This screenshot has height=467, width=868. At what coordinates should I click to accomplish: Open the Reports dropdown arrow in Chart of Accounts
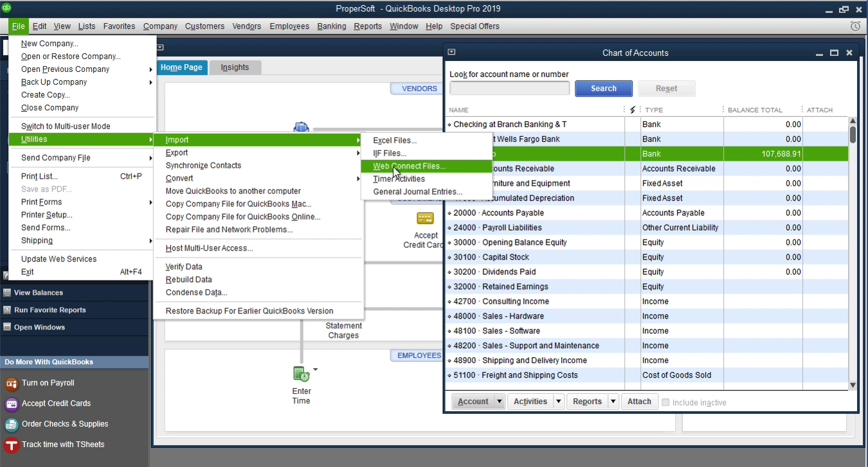click(613, 401)
